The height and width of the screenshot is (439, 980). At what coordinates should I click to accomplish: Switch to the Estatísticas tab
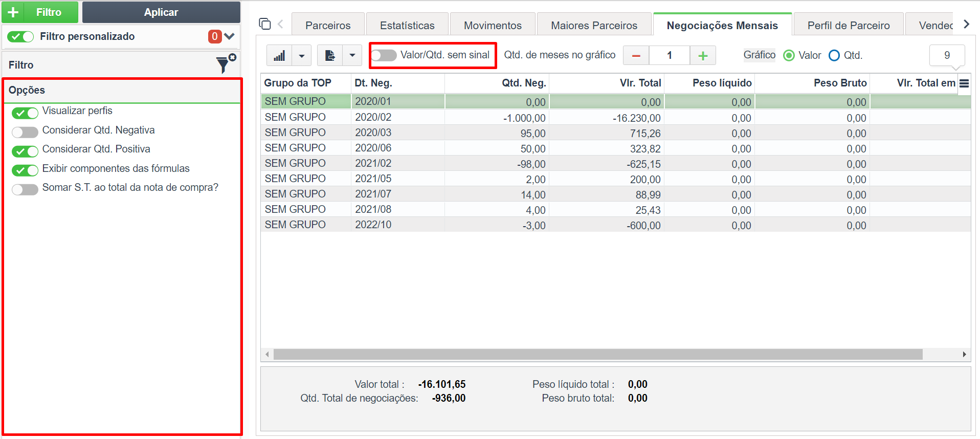tap(407, 25)
